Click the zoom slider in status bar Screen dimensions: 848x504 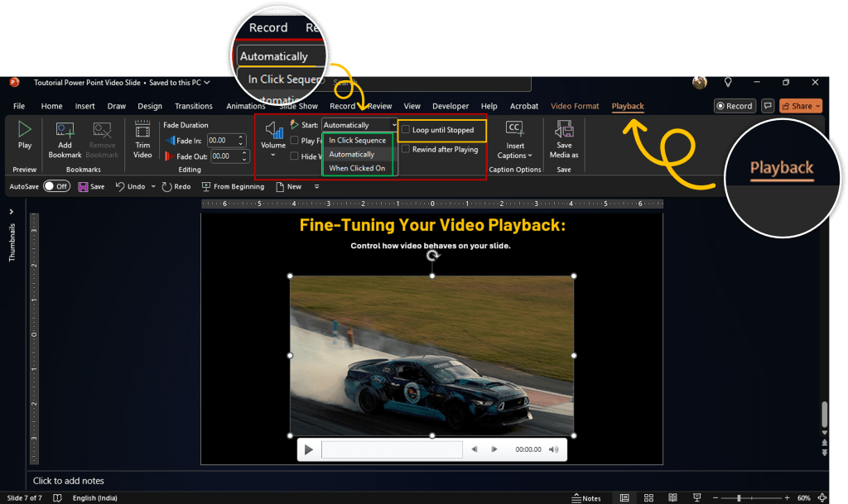pyautogui.click(x=740, y=498)
